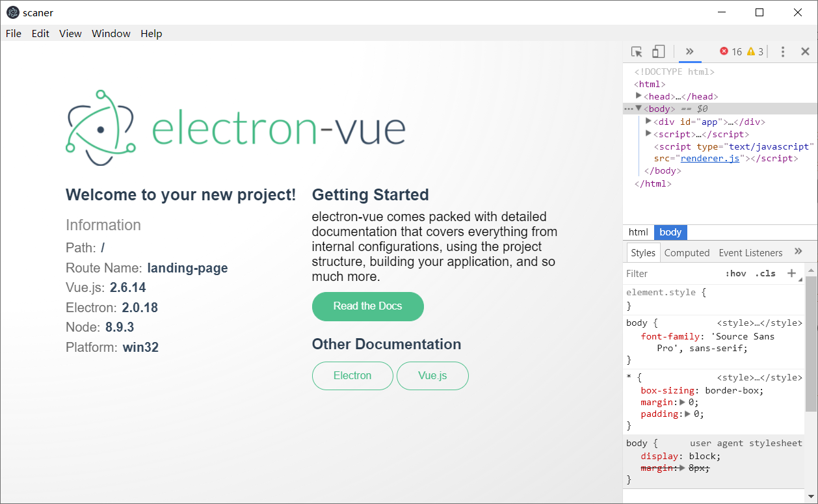Click the Welcome to your new project heading
Image resolution: width=818 pixels, height=504 pixels.
181,194
